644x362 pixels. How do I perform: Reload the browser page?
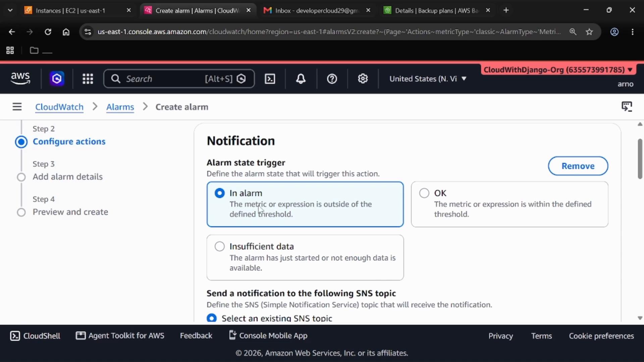tap(48, 32)
